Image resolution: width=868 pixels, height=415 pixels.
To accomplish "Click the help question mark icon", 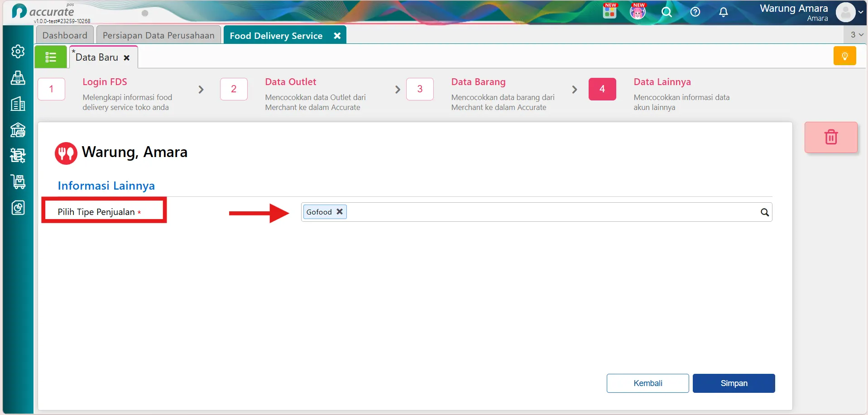I will tap(695, 12).
